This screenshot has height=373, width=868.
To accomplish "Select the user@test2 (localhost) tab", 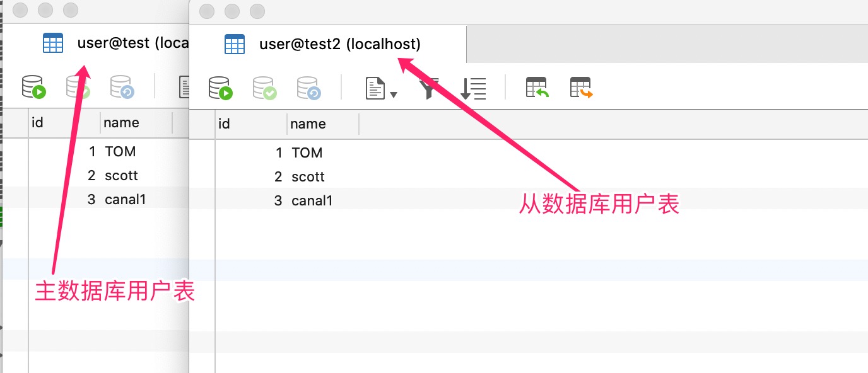I will point(328,44).
